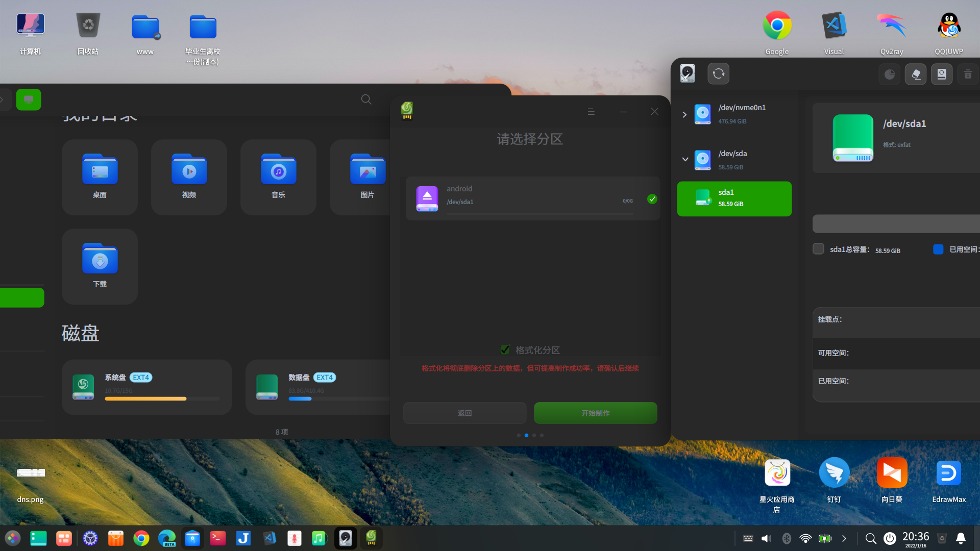980x551 pixels.
Task: Open the system disk EXT4 entry
Action: click(146, 387)
